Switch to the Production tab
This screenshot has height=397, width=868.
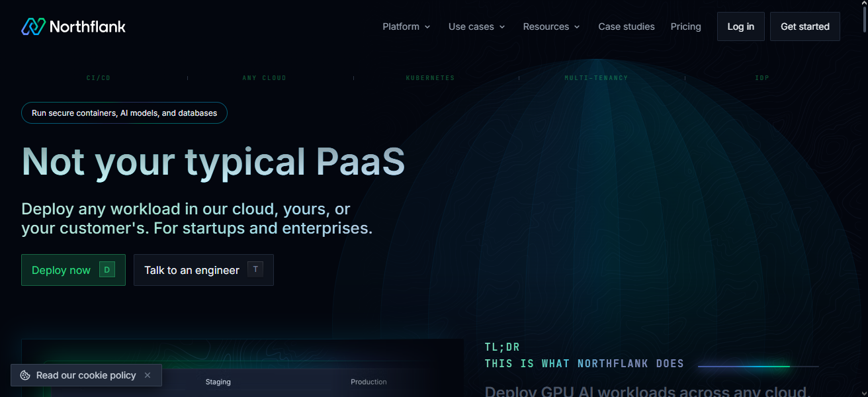[x=369, y=382]
